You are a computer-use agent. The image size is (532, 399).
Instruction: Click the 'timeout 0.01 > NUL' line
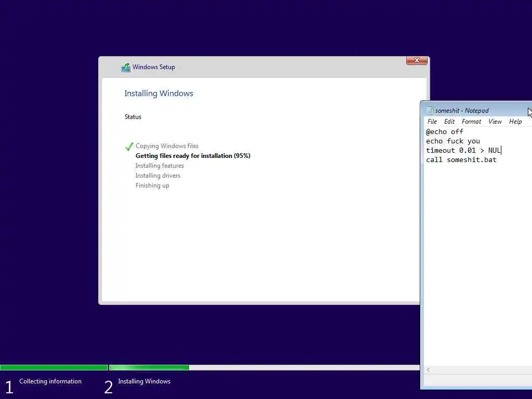pos(463,150)
